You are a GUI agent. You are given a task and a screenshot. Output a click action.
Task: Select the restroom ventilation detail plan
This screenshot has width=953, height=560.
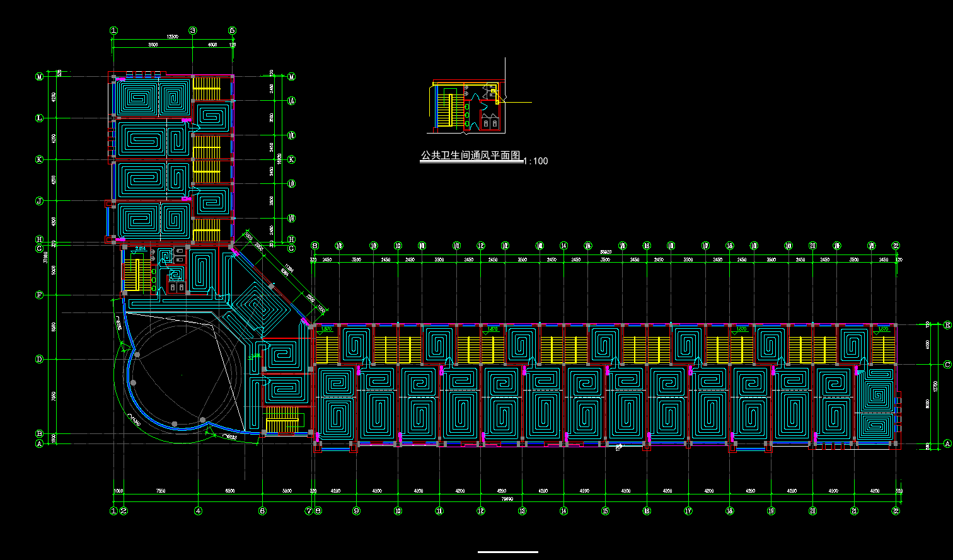click(x=468, y=106)
